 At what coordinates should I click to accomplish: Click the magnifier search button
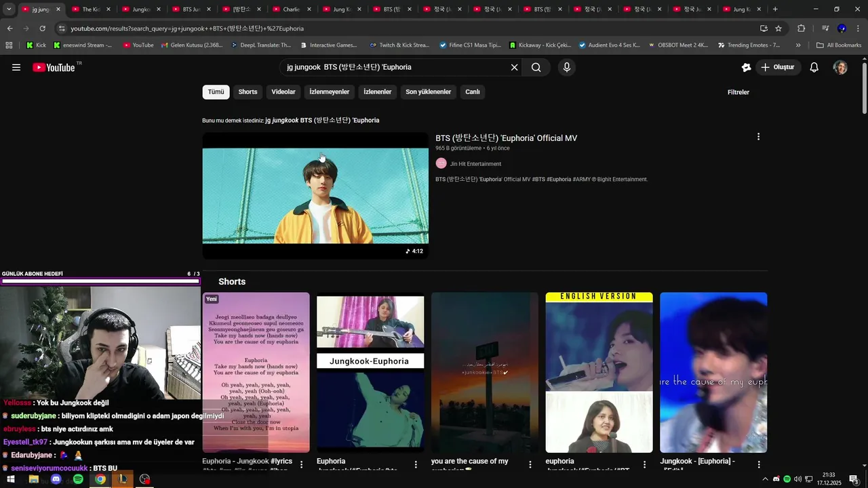click(x=536, y=67)
